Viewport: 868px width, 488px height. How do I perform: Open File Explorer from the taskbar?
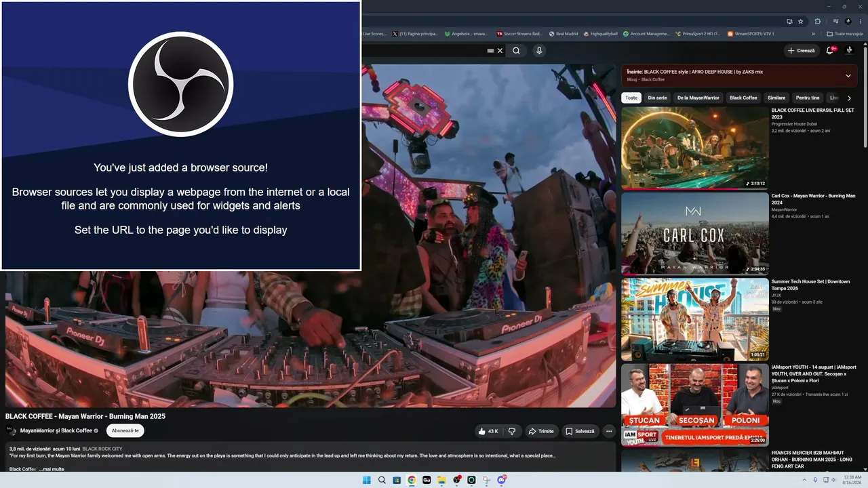(441, 480)
